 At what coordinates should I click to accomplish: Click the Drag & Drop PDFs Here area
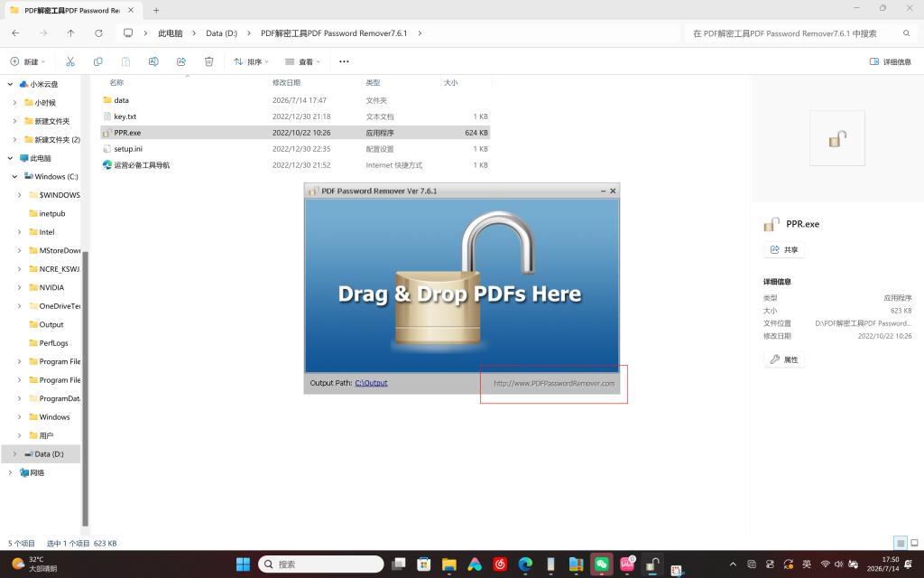pos(462,285)
